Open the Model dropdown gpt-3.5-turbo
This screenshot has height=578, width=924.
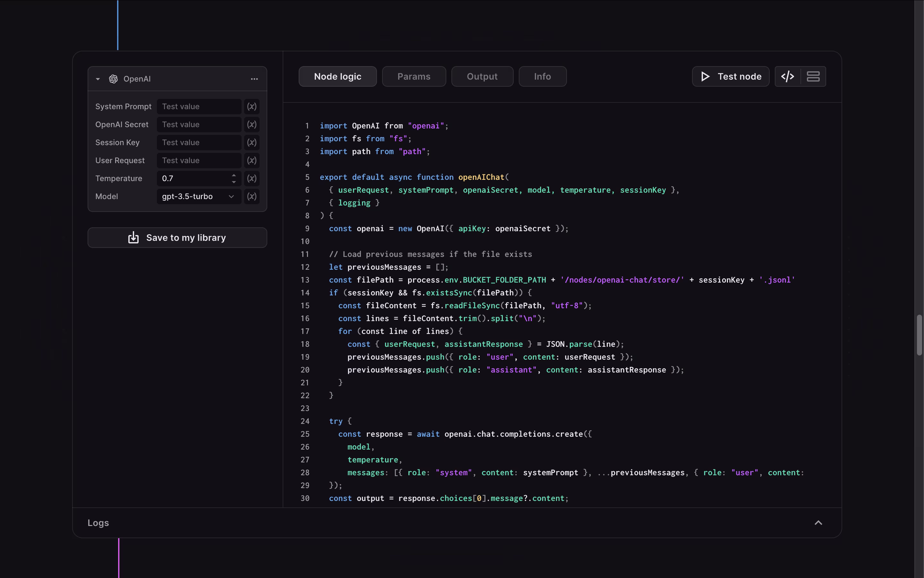point(199,197)
